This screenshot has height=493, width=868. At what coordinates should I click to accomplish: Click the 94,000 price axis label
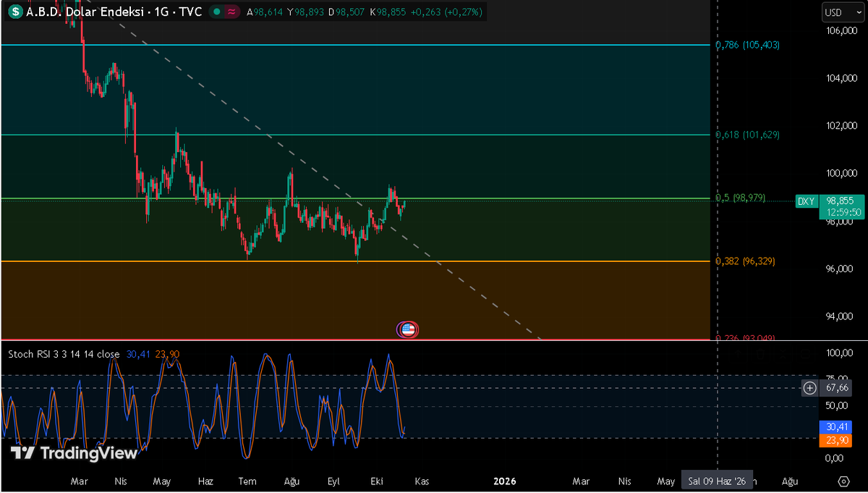tap(841, 317)
